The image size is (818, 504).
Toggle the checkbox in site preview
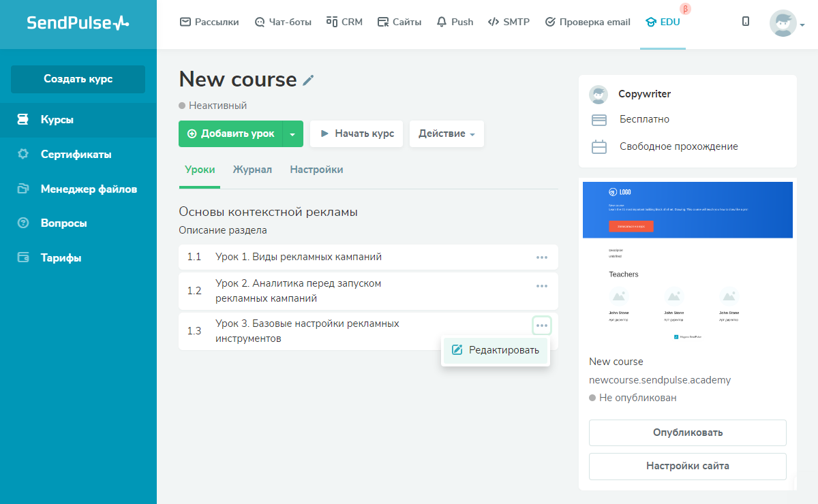tap(676, 336)
